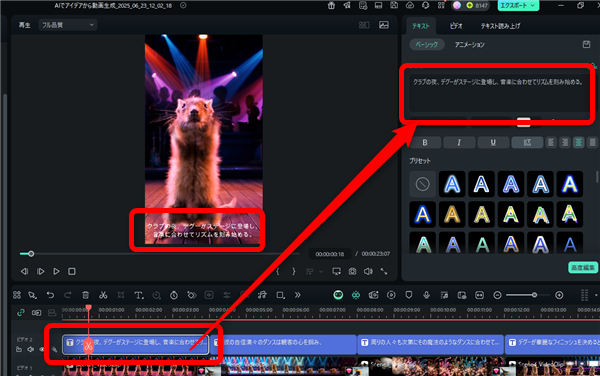The height and width of the screenshot is (376, 600).
Task: Click the 00:00:10:00 mark on timeline ruler
Action: 443,310
